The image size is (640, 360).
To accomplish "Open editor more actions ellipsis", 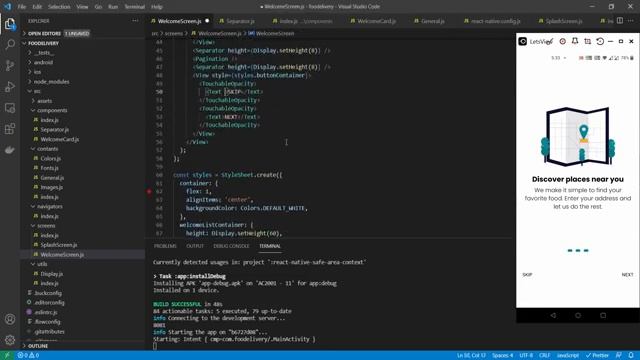I will [631, 21].
